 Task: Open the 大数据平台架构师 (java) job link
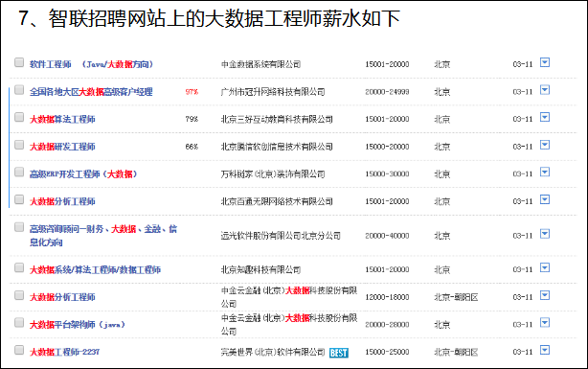(x=78, y=324)
